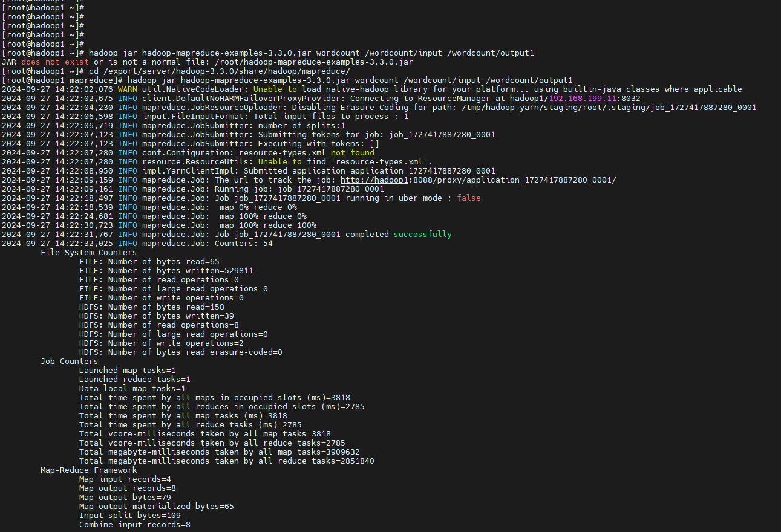Select the File System Counters heading
This screenshot has height=532, width=781.
click(x=88, y=252)
